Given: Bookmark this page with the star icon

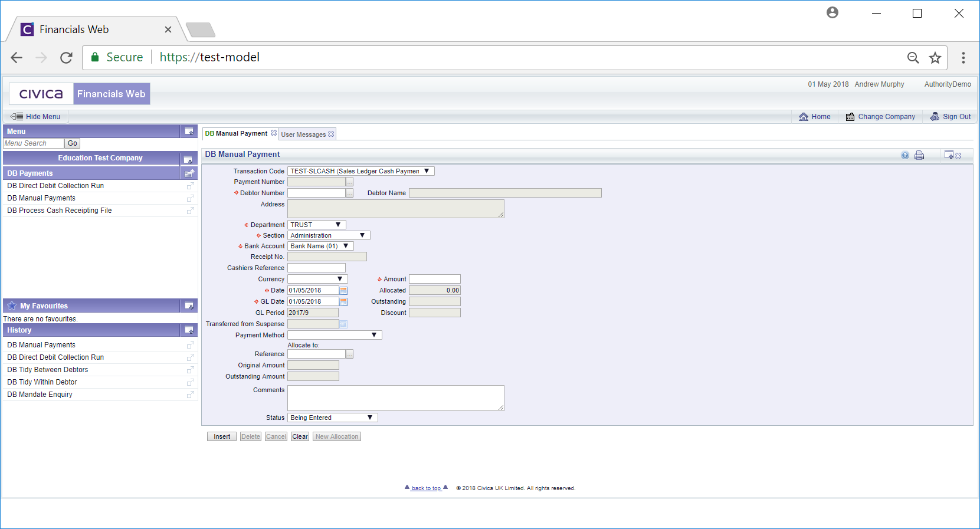Looking at the screenshot, I should coord(935,57).
